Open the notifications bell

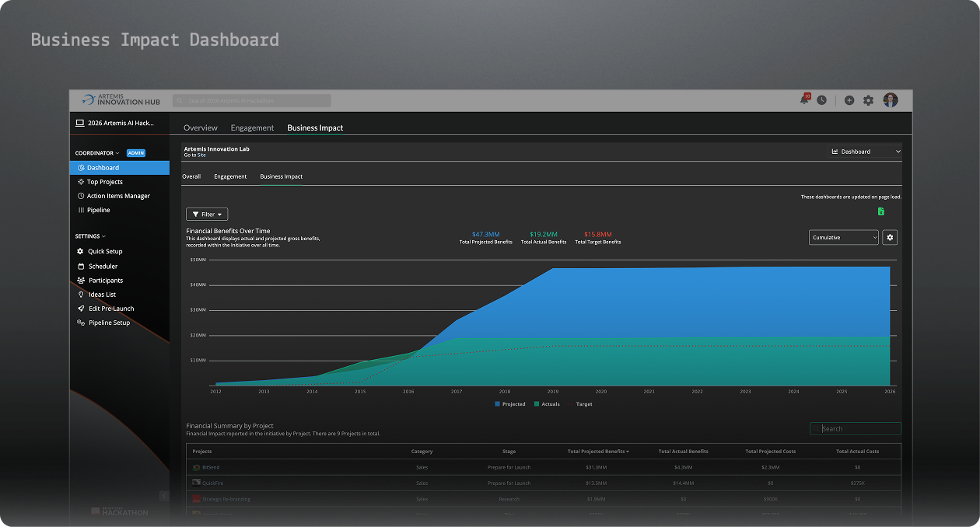pos(803,99)
